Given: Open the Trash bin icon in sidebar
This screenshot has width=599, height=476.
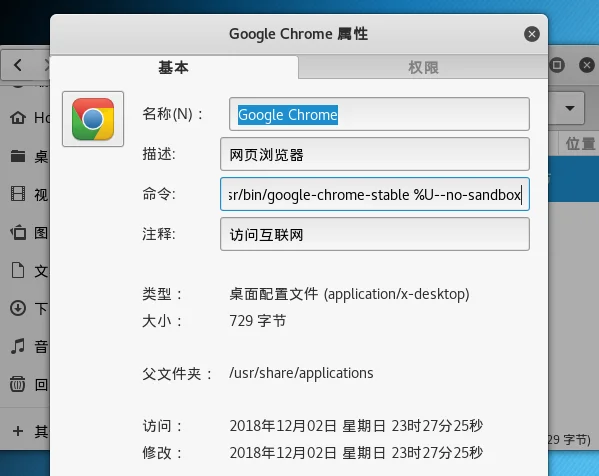Looking at the screenshot, I should tap(18, 384).
